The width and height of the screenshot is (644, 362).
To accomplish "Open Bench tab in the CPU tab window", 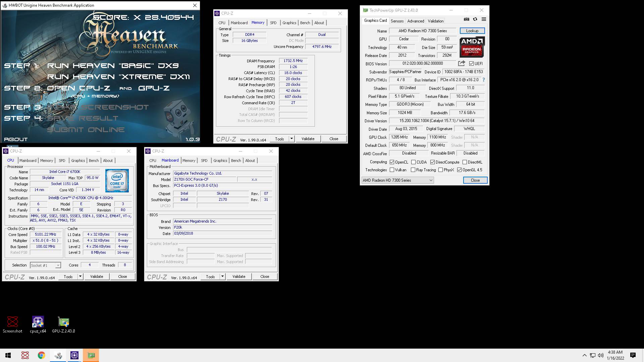I will coord(94,161).
